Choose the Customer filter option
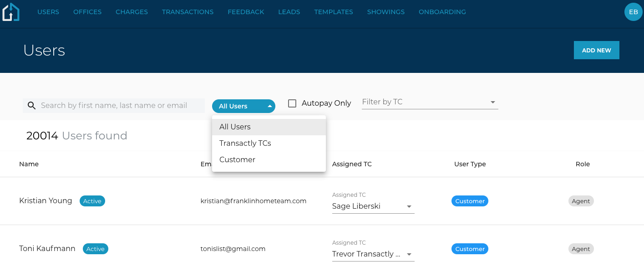The height and width of the screenshot is (272, 644). coord(237,159)
